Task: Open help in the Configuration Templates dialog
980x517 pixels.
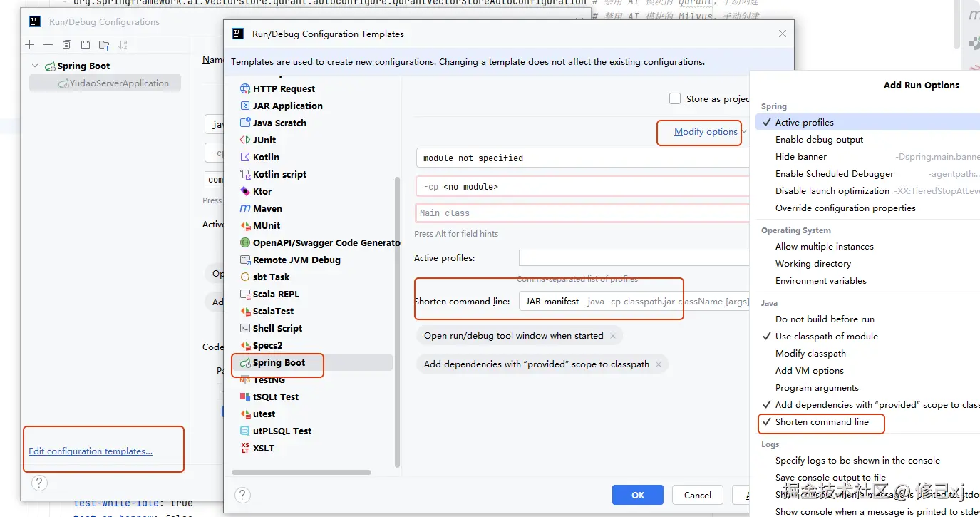Action: pos(242,494)
